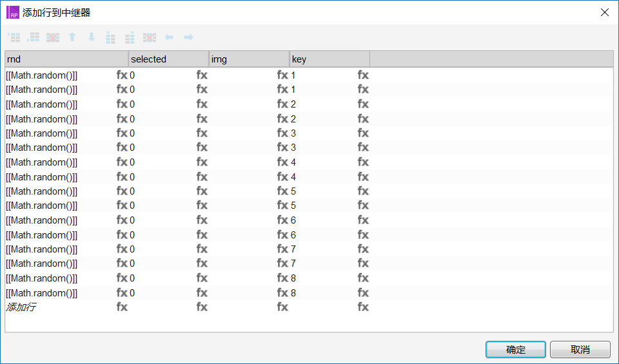
Task: Click the delete row toolbar icon
Action: (52, 37)
